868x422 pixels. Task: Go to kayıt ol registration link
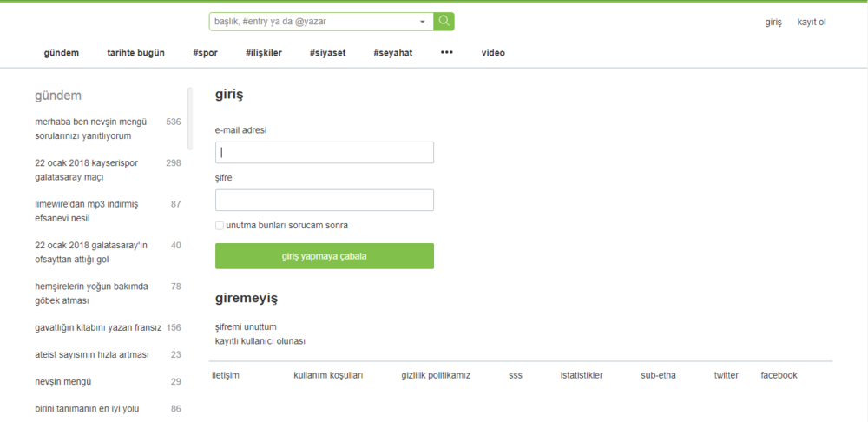[812, 23]
